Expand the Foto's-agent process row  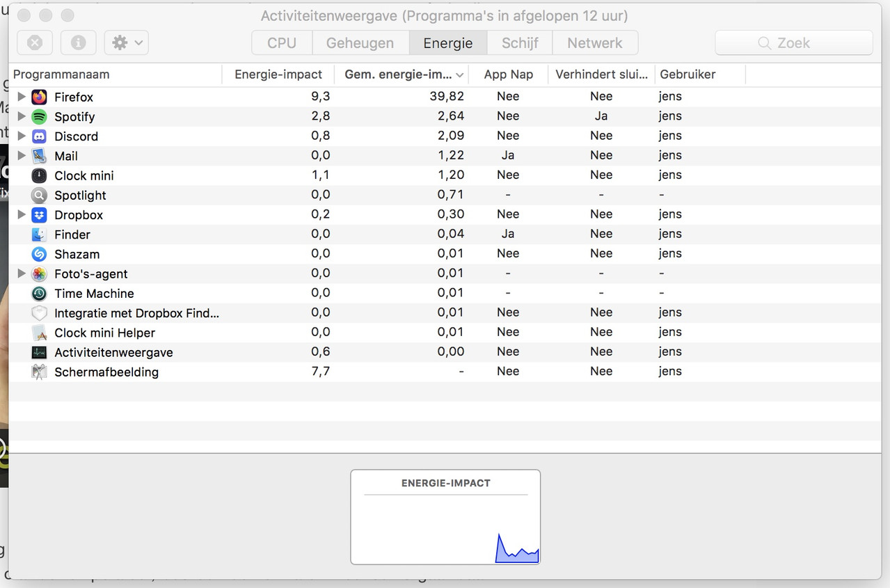pyautogui.click(x=22, y=273)
